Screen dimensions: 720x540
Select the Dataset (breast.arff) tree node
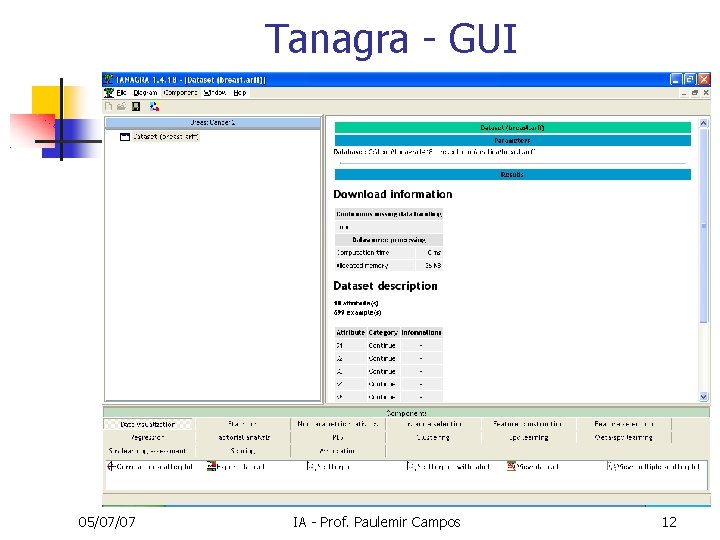166,137
